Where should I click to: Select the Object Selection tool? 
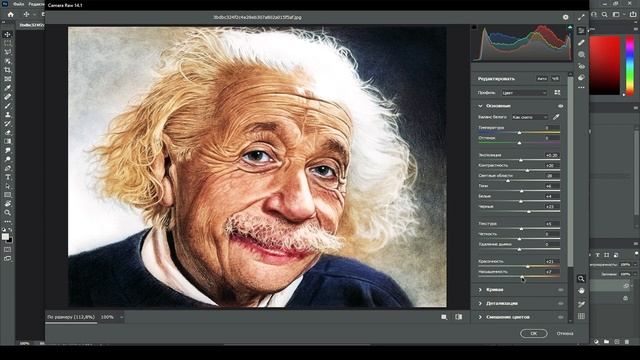tap(7, 61)
